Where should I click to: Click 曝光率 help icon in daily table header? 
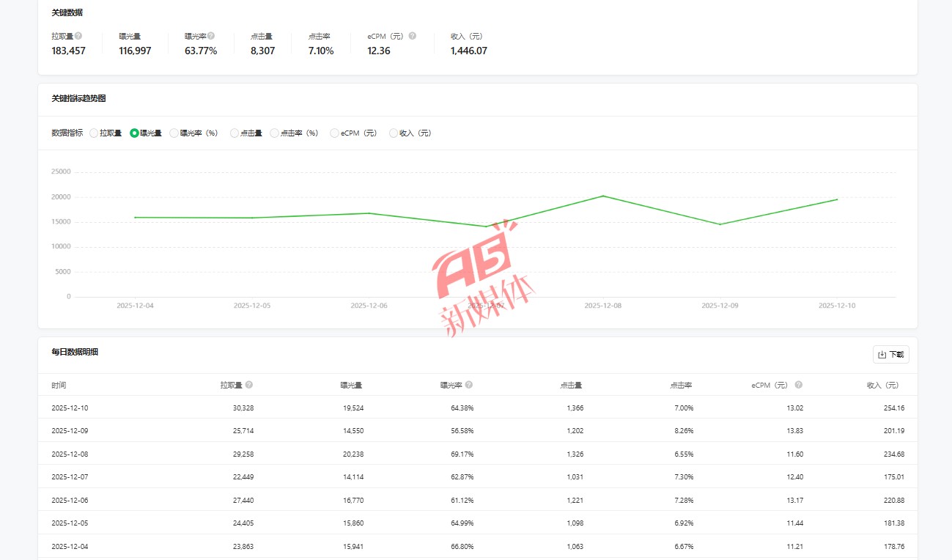[x=469, y=385]
